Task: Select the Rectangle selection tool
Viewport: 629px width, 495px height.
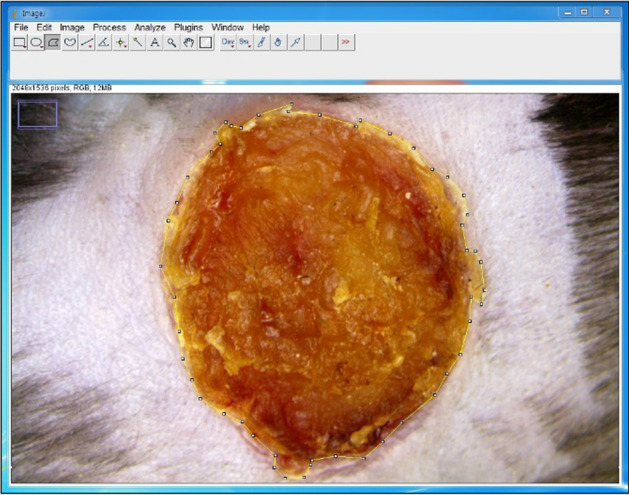Action: [x=19, y=42]
